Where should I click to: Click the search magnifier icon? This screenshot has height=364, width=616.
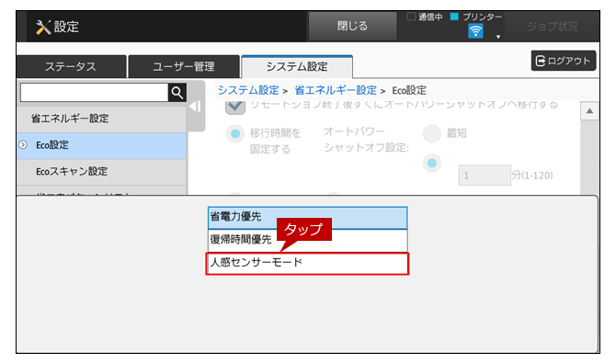pyautogui.click(x=177, y=93)
